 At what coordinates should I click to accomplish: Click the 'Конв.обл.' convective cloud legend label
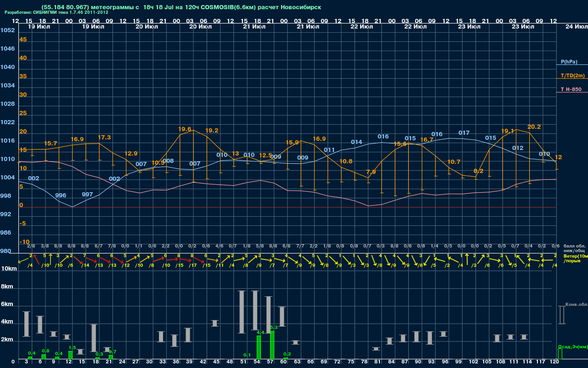point(577,305)
